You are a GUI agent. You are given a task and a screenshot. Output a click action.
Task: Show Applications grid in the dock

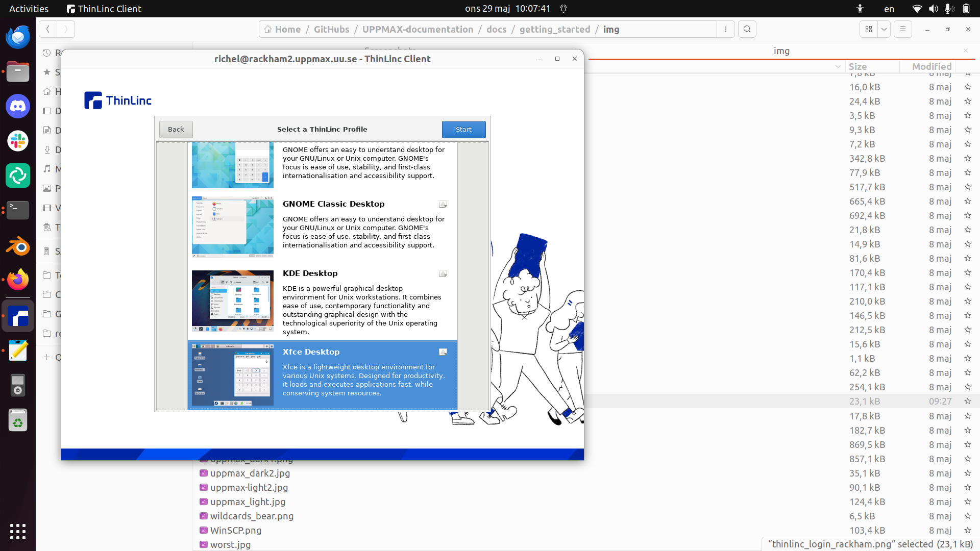coord(18,531)
